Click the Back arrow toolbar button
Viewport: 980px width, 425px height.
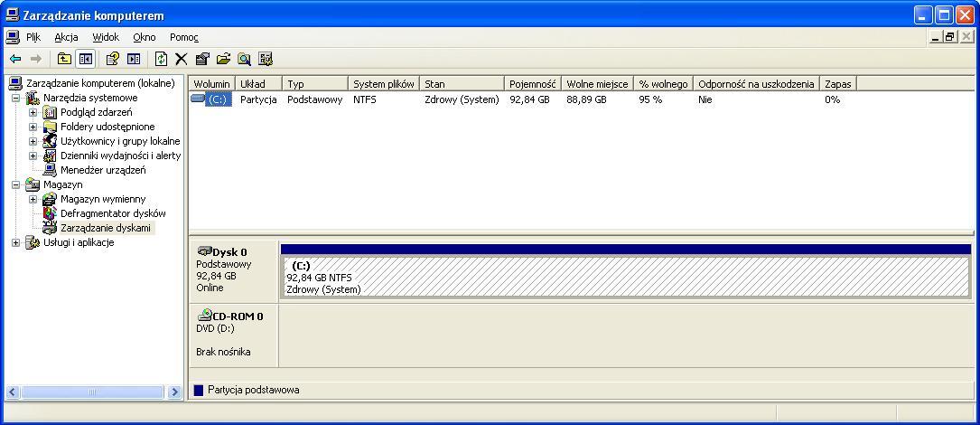coord(15,59)
